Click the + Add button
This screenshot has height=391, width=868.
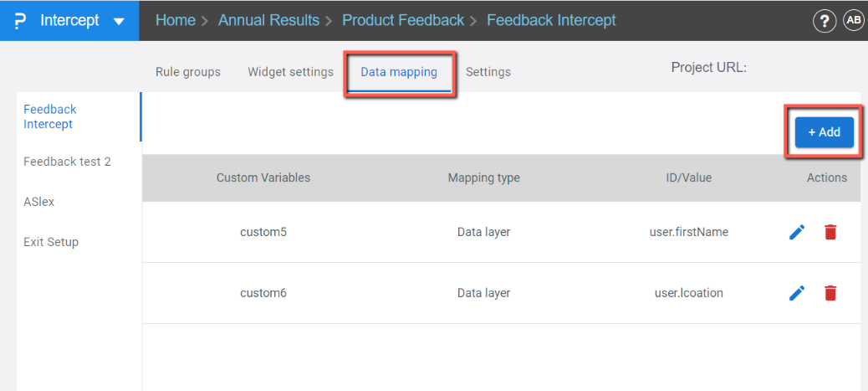[824, 132]
